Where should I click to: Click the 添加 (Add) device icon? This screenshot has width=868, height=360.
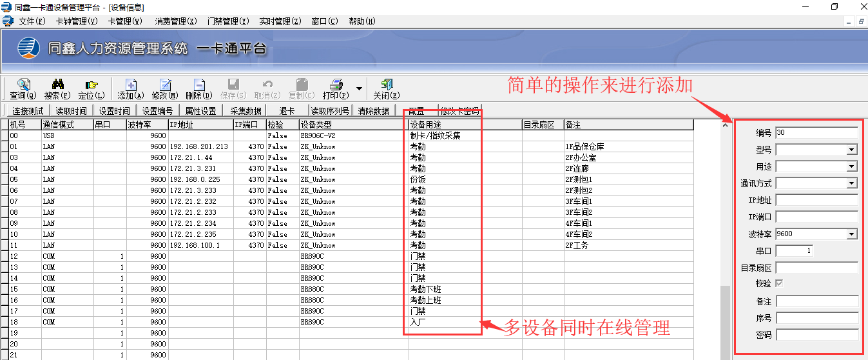pyautogui.click(x=131, y=85)
